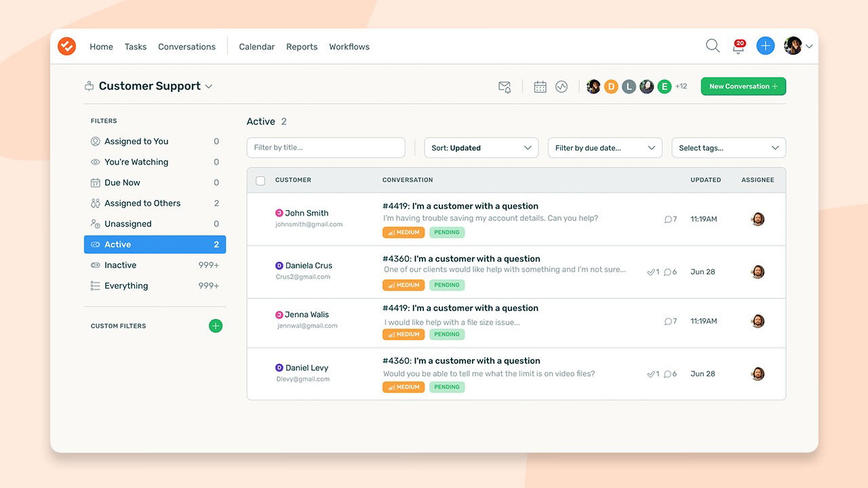Open the Sort: Updated dropdown
Screen dimensions: 868x488
pyautogui.click(x=481, y=148)
